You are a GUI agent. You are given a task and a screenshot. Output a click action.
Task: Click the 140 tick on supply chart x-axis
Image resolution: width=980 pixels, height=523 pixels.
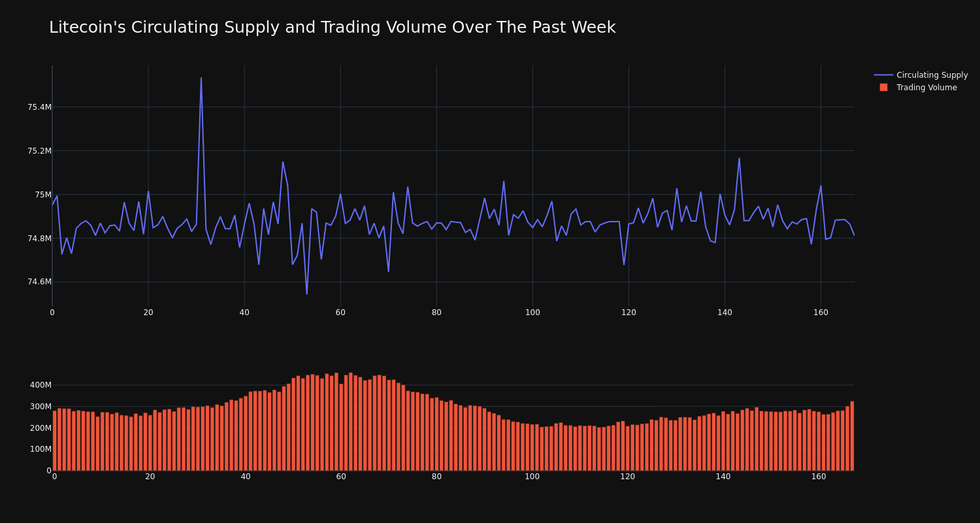[x=725, y=312]
